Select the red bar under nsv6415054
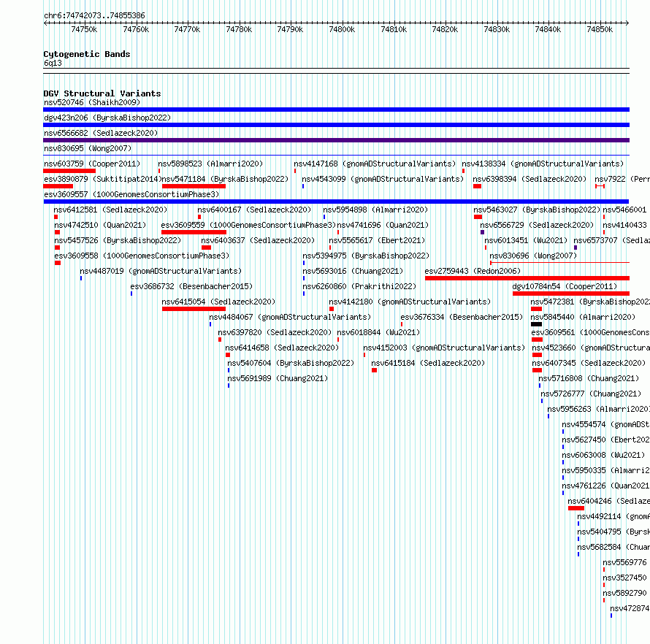The height and width of the screenshot is (644, 650). pyautogui.click(x=194, y=309)
